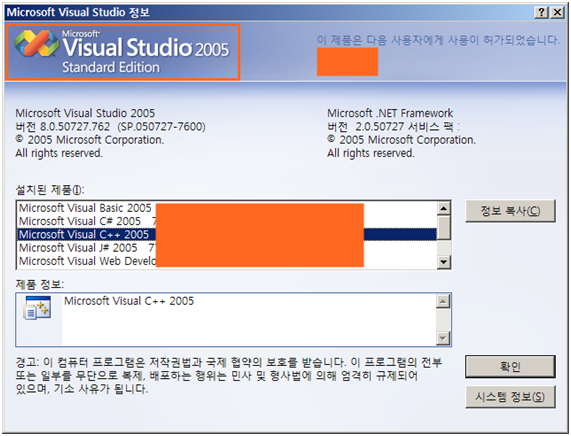Open 시스템 정보(S) button
The image size is (571, 436).
coord(510,397)
